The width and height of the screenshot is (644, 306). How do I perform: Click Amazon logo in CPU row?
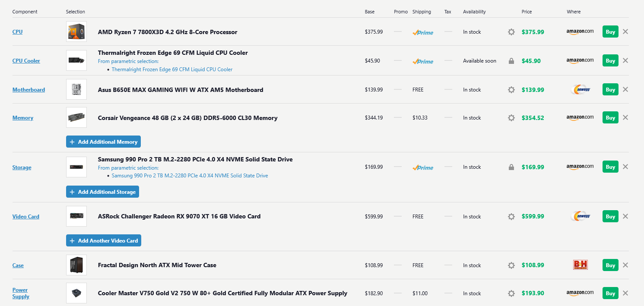tap(580, 32)
